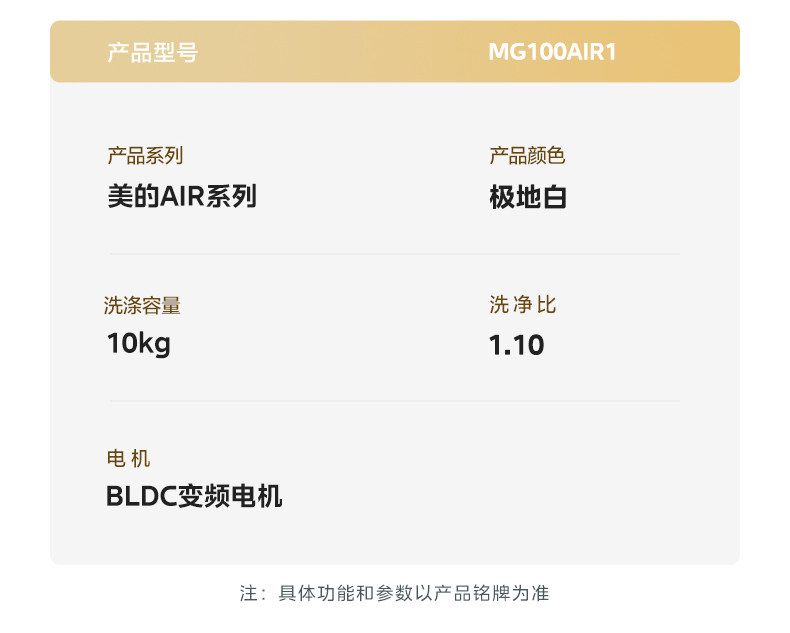Click the 产品系列 field label
This screenshot has width=790, height=633.
pos(145,156)
